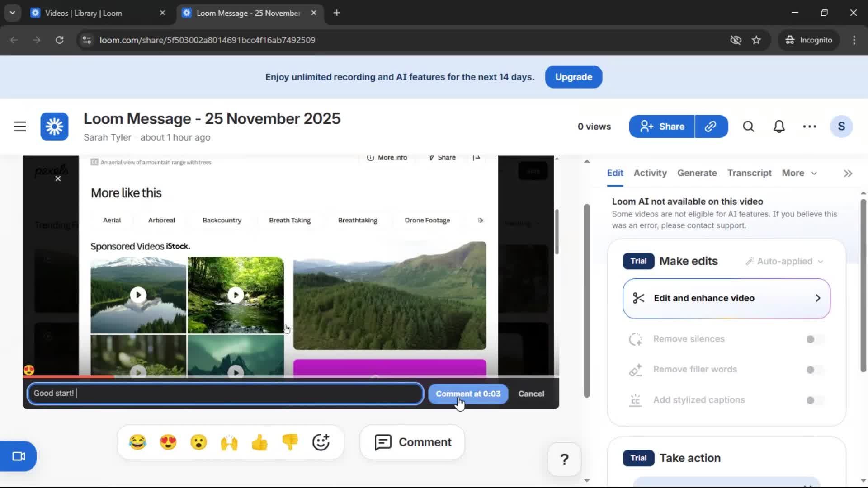Viewport: 868px width, 488px height.
Task: Enable the Remove filler words toggle
Action: click(811, 369)
